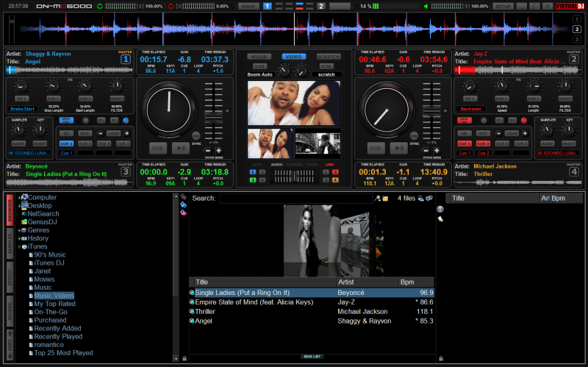The image size is (588, 367).
Task: Click deck 1 round record button
Action: coord(86,121)
